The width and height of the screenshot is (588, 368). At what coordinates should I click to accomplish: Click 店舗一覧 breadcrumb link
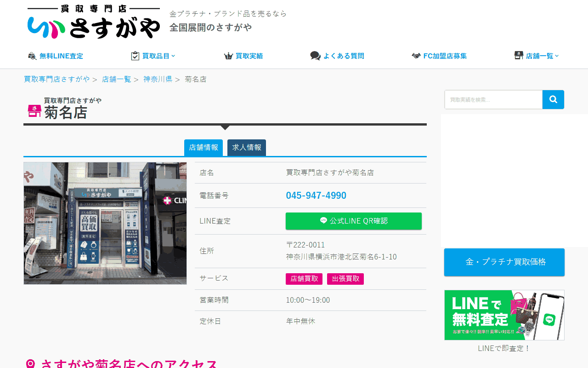pyautogui.click(x=117, y=79)
